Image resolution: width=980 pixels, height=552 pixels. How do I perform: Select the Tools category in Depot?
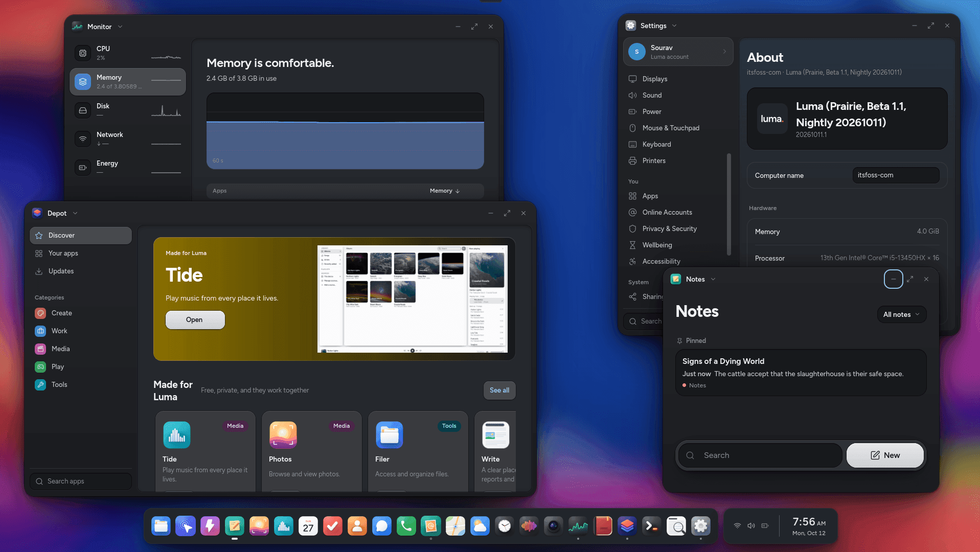81,384
